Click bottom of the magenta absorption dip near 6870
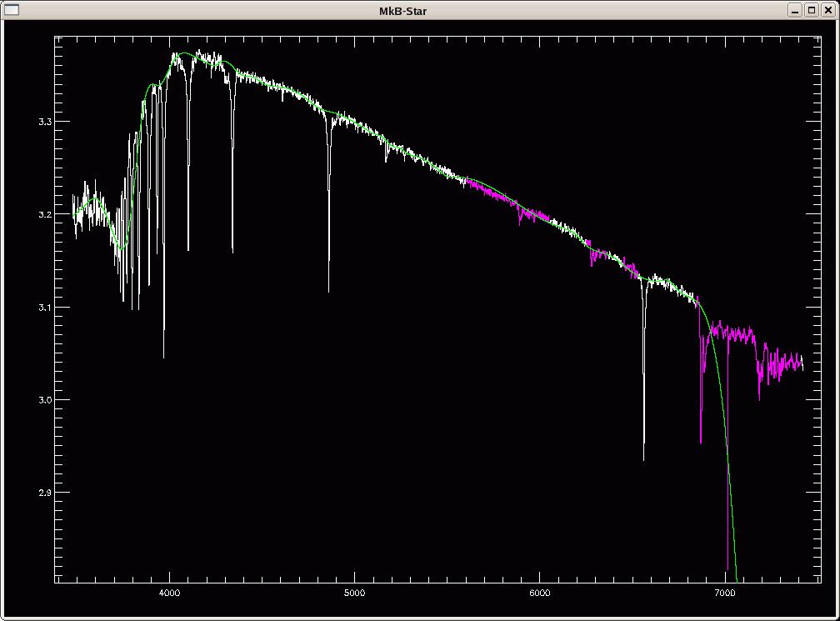The image size is (840, 621). click(x=701, y=442)
